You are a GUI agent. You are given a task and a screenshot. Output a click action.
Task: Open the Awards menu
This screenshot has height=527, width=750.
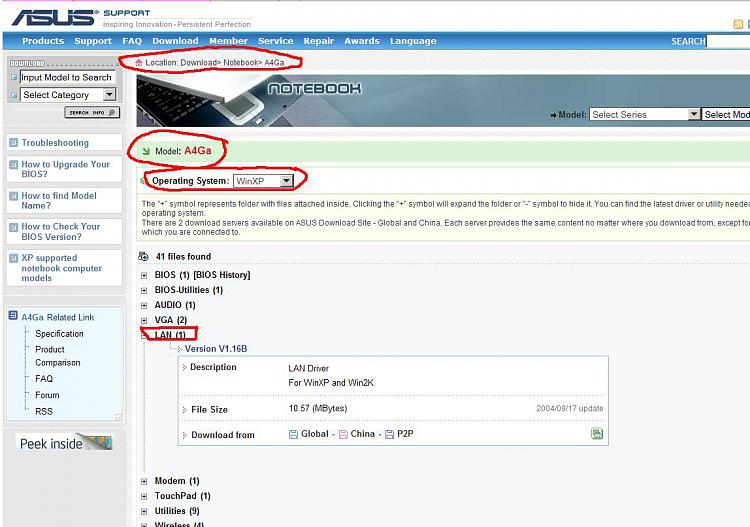(362, 41)
